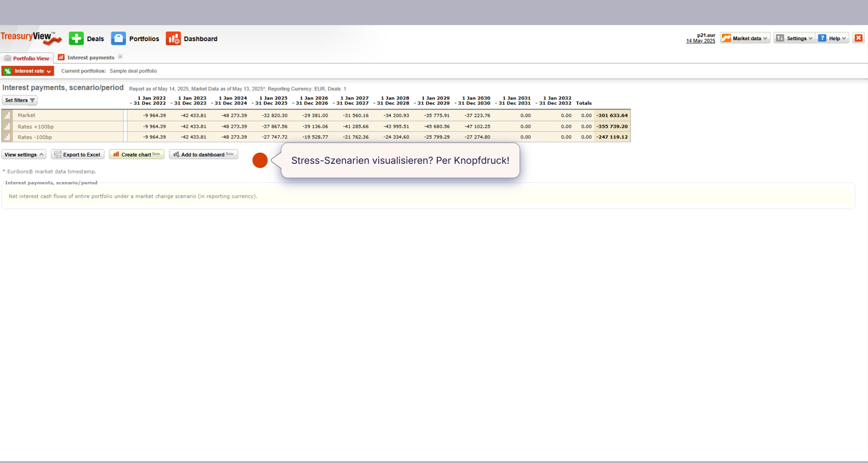Select the Interest payments tab

(x=90, y=57)
